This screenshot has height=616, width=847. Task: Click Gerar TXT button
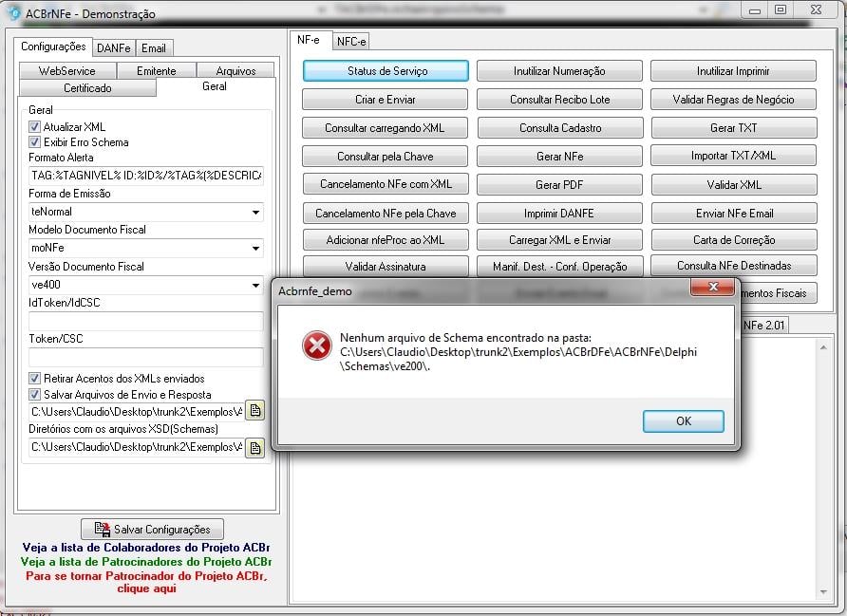734,128
